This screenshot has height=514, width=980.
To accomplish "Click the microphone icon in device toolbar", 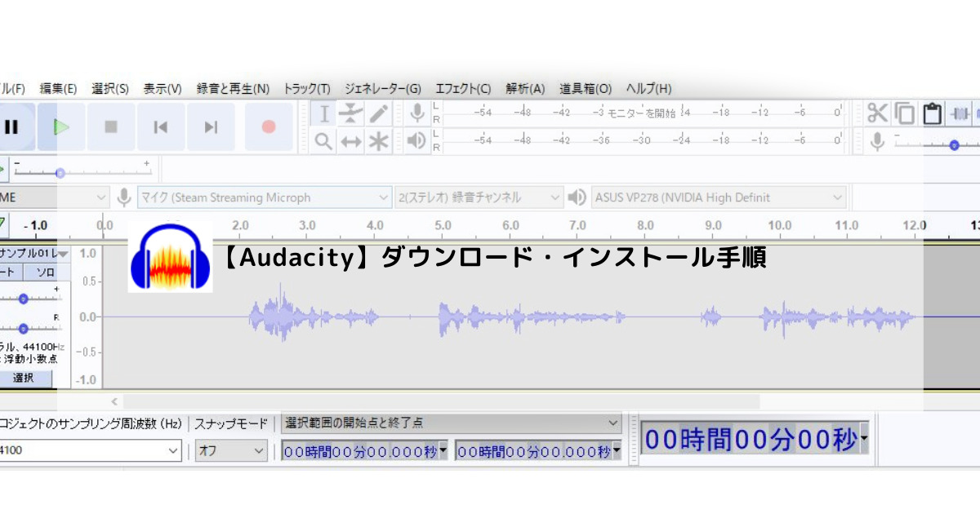I will [124, 197].
